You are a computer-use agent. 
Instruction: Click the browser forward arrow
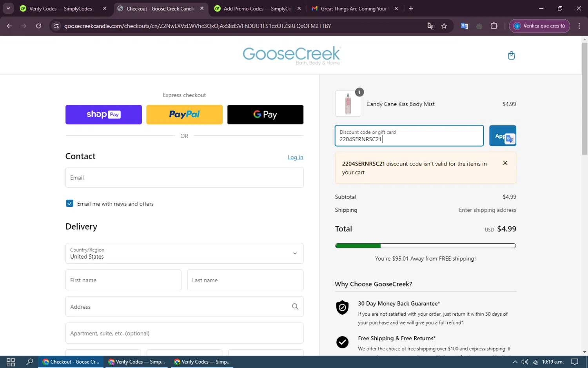point(24,26)
